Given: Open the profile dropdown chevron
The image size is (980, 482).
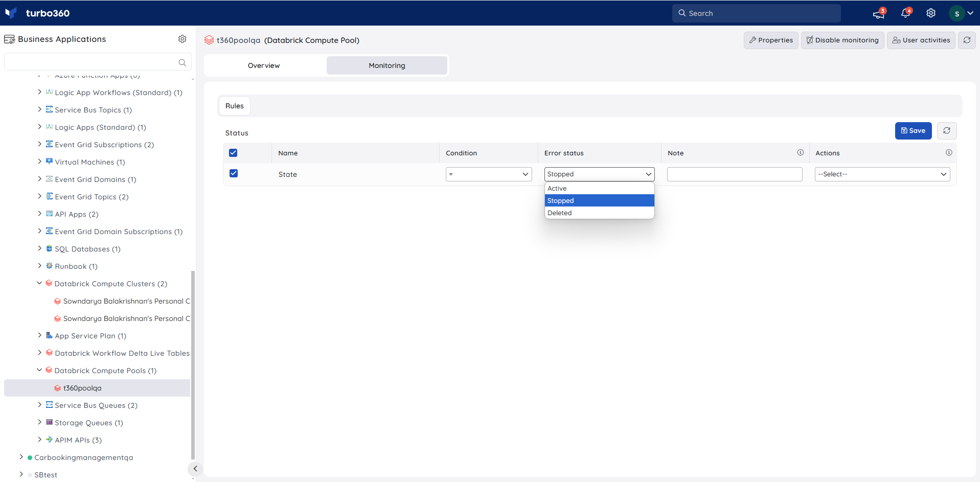Looking at the screenshot, I should 970,13.
